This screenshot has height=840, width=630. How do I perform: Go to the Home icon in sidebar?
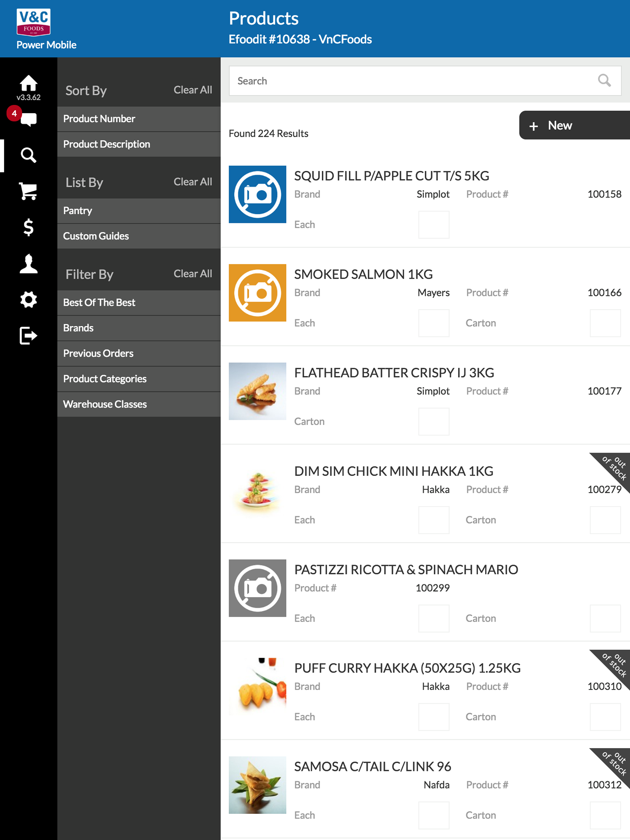point(29,83)
